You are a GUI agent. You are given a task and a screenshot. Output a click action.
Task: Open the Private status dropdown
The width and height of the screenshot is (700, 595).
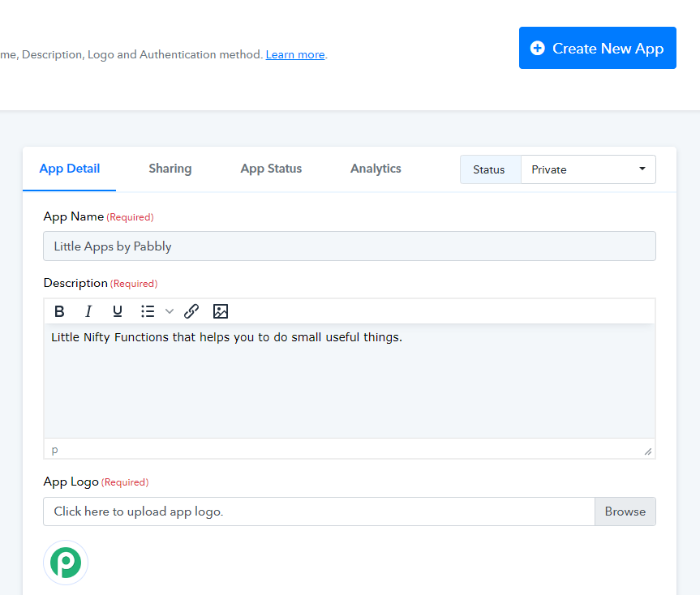[x=588, y=169]
